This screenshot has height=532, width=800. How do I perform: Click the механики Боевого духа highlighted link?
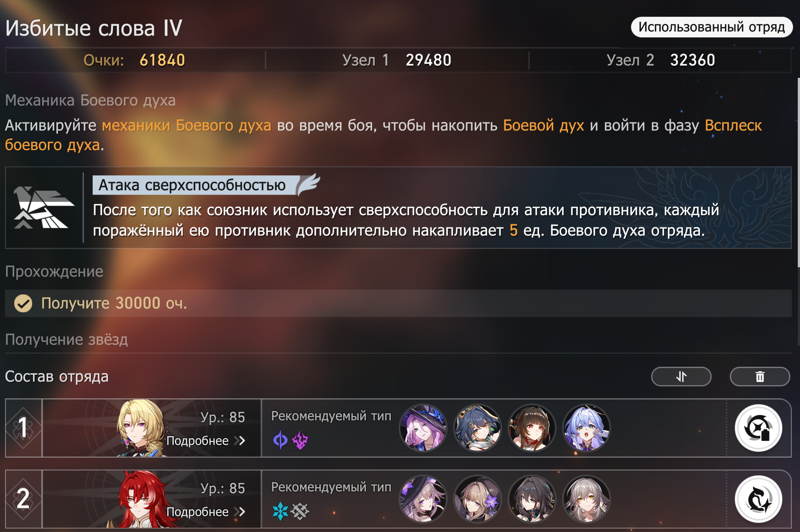point(187,125)
